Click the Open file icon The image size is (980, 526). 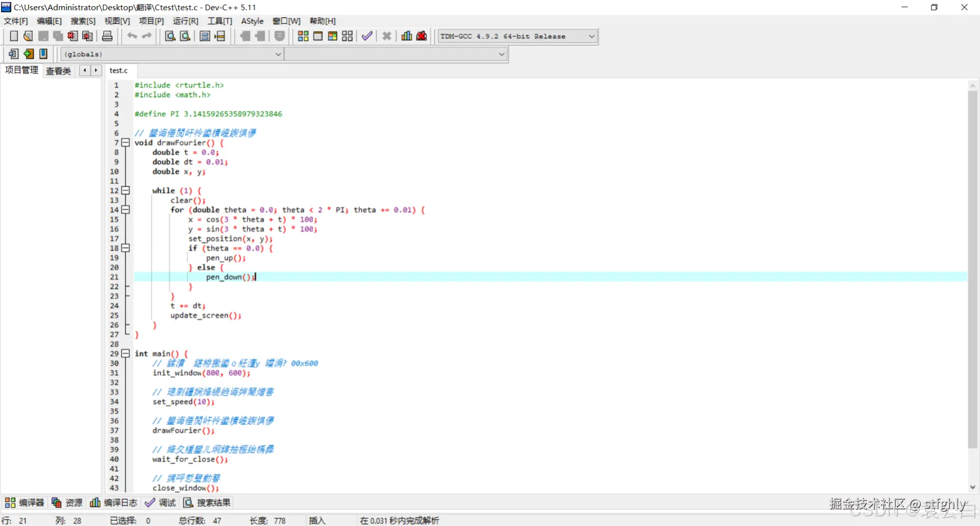click(29, 36)
